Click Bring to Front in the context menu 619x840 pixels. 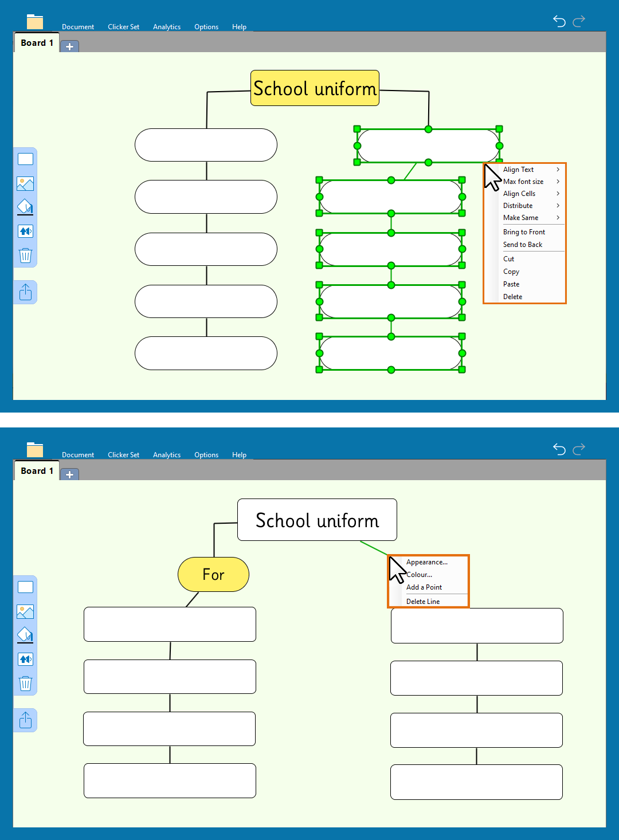pyautogui.click(x=524, y=231)
